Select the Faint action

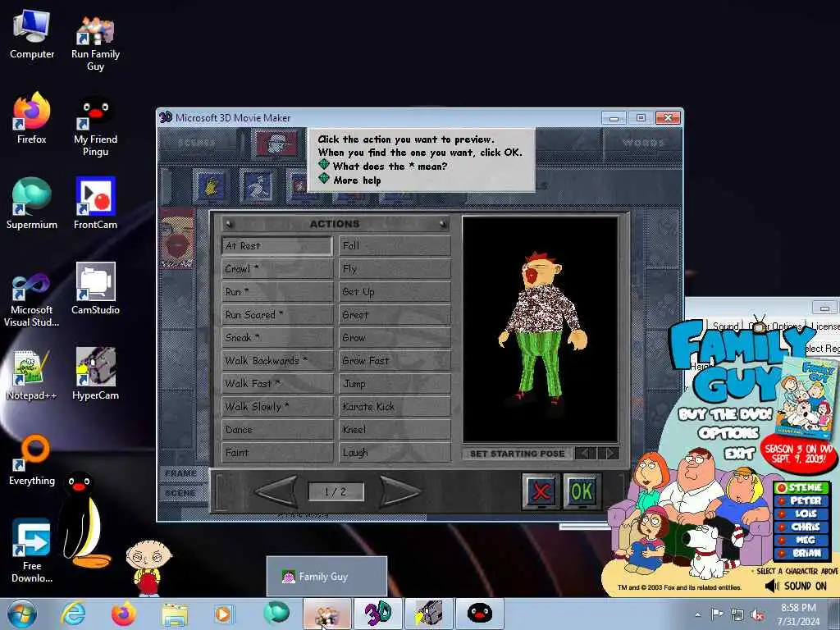point(277,453)
